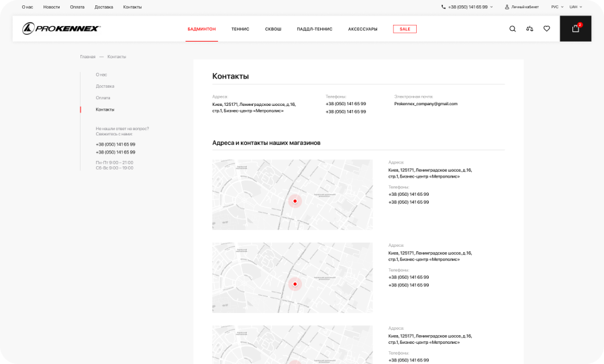Open the compare scales icon

(x=530, y=29)
